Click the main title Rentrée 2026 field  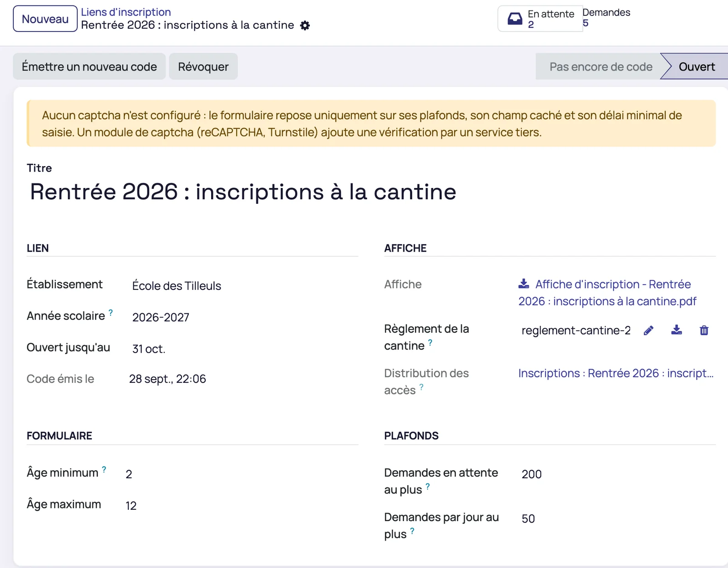[243, 192]
